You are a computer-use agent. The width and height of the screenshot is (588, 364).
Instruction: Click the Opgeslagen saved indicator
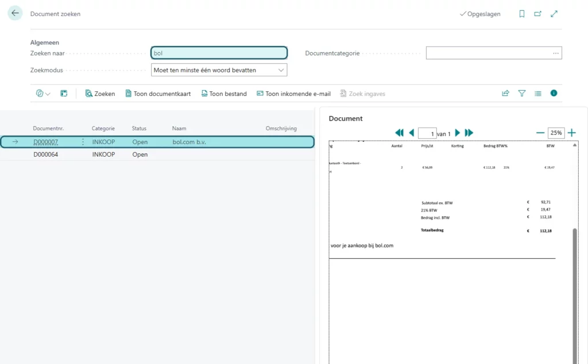[x=480, y=14]
